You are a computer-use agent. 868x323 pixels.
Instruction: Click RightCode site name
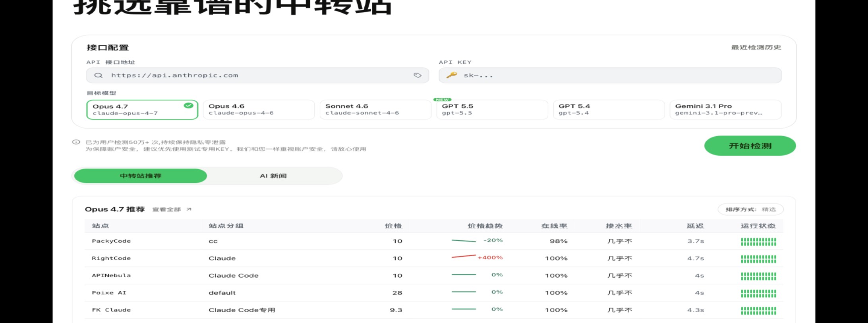click(111, 258)
